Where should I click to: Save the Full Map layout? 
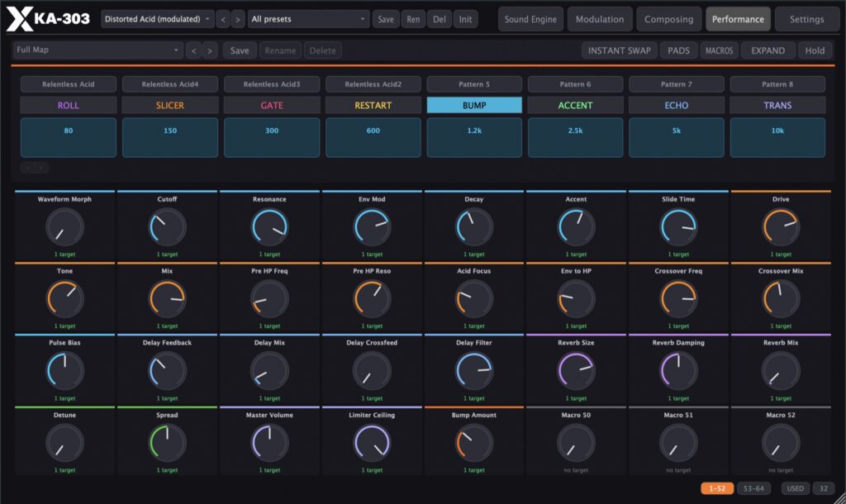(240, 50)
